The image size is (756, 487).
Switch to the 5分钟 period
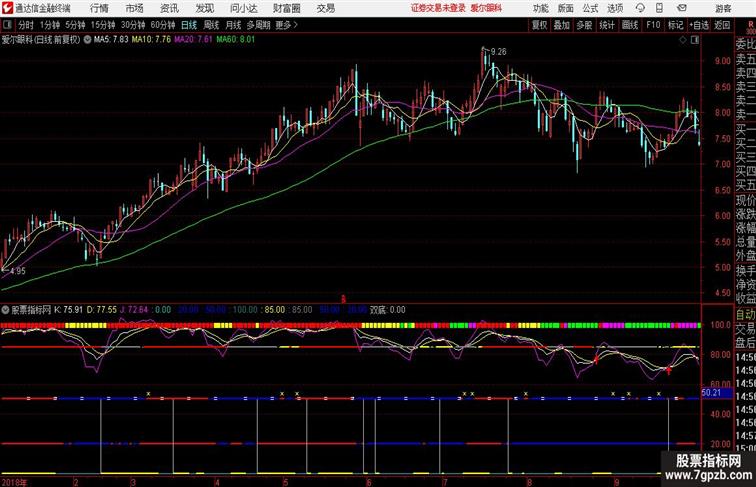[75, 25]
